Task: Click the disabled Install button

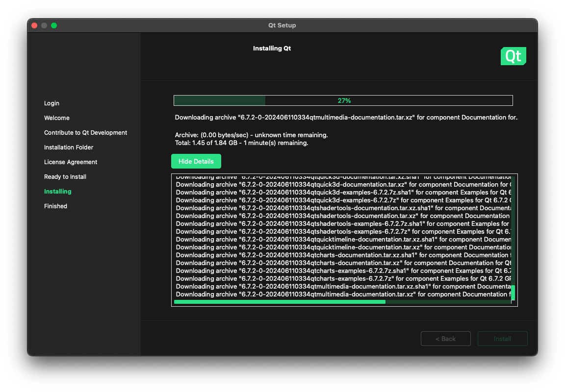Action: click(502, 339)
